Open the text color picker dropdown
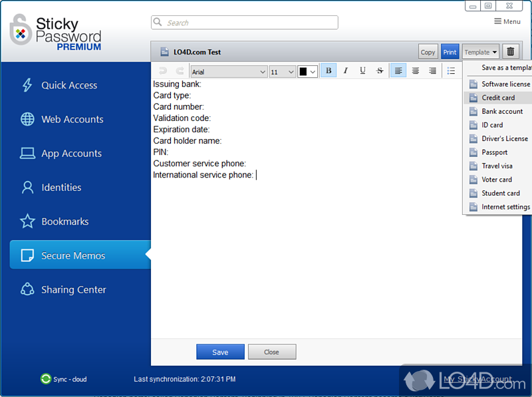532x397 pixels. click(x=308, y=72)
